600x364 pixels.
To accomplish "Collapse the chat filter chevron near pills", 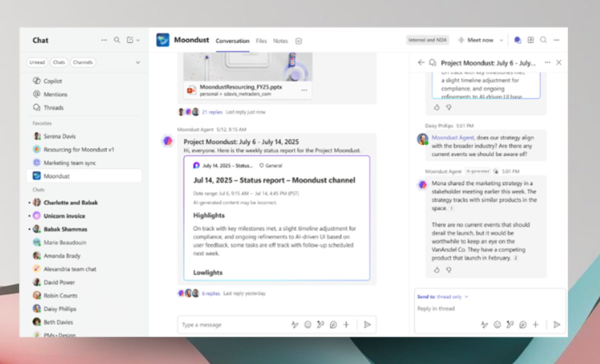I will pos(138,62).
